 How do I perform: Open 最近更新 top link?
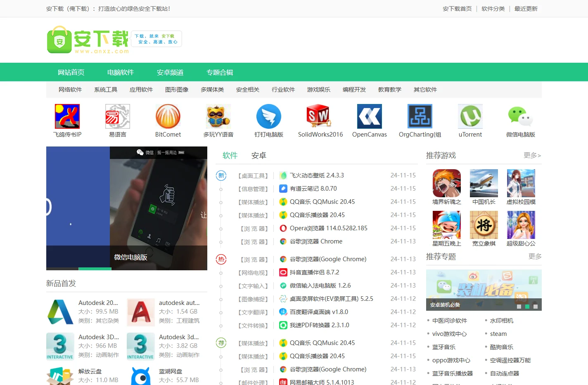[x=526, y=9]
